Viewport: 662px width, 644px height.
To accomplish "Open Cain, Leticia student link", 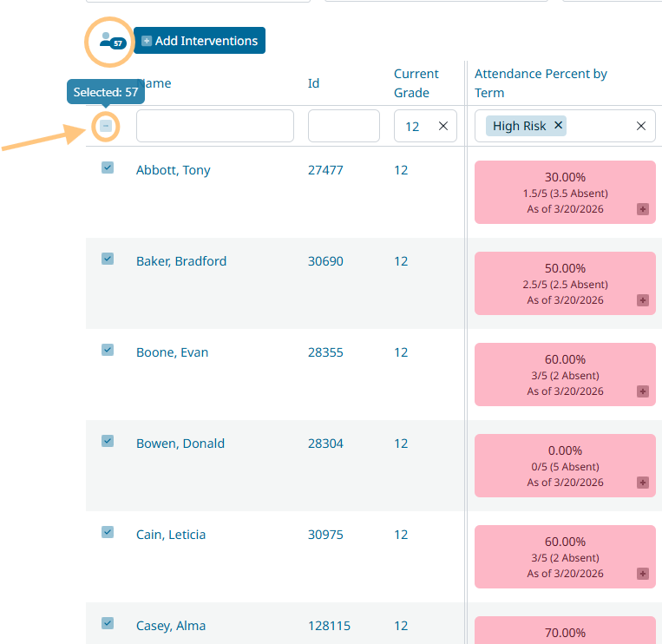I will tap(171, 535).
